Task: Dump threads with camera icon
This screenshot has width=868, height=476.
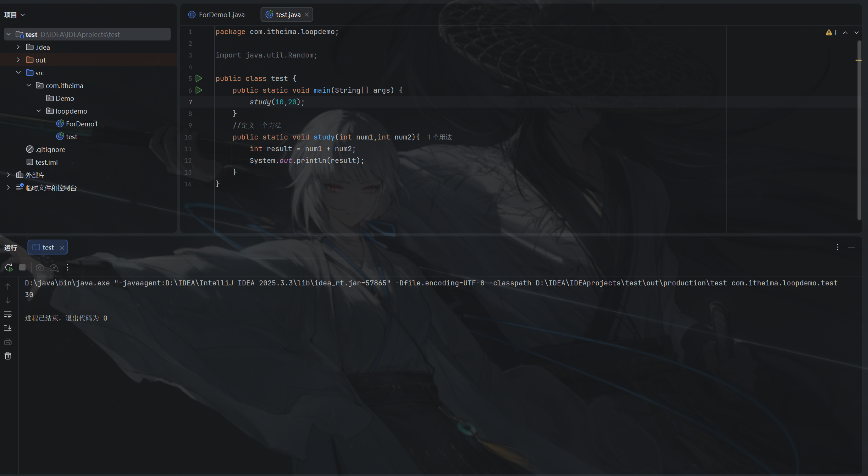Action: click(40, 267)
